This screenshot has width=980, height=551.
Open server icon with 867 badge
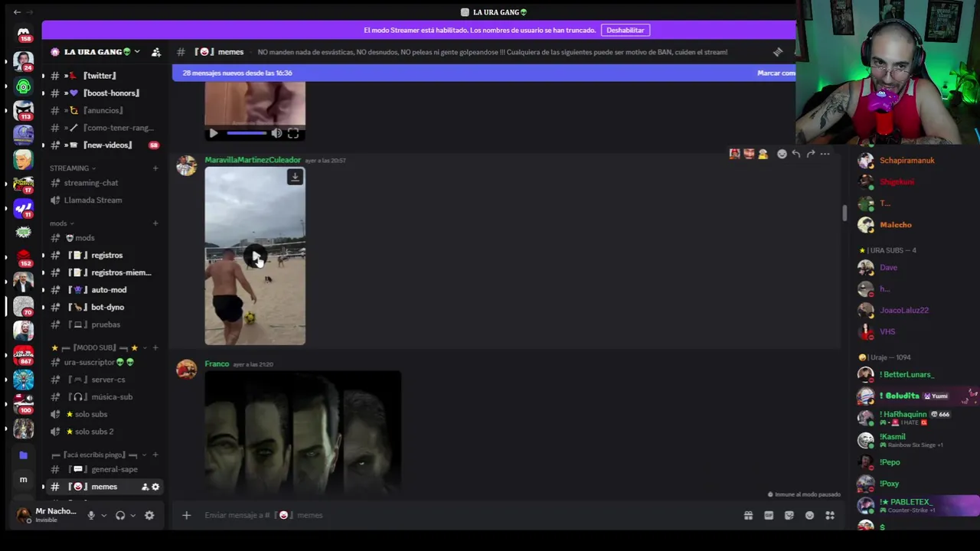[24, 354]
